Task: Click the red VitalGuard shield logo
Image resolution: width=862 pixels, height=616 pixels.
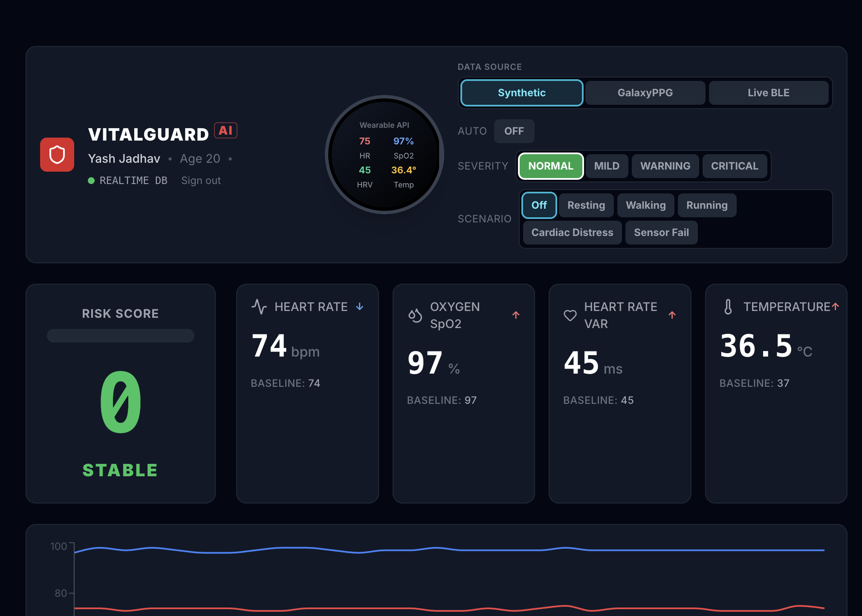Action: [x=57, y=155]
